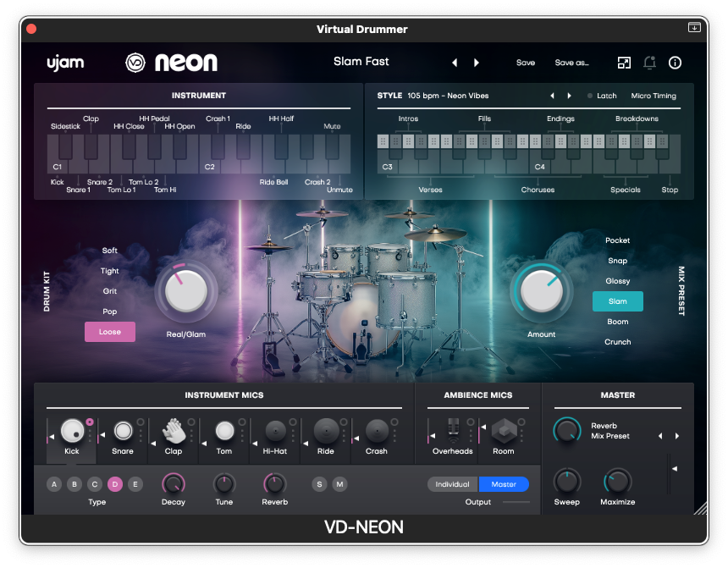728x568 pixels.
Task: Select the Kick drum mic icon
Action: click(73, 430)
